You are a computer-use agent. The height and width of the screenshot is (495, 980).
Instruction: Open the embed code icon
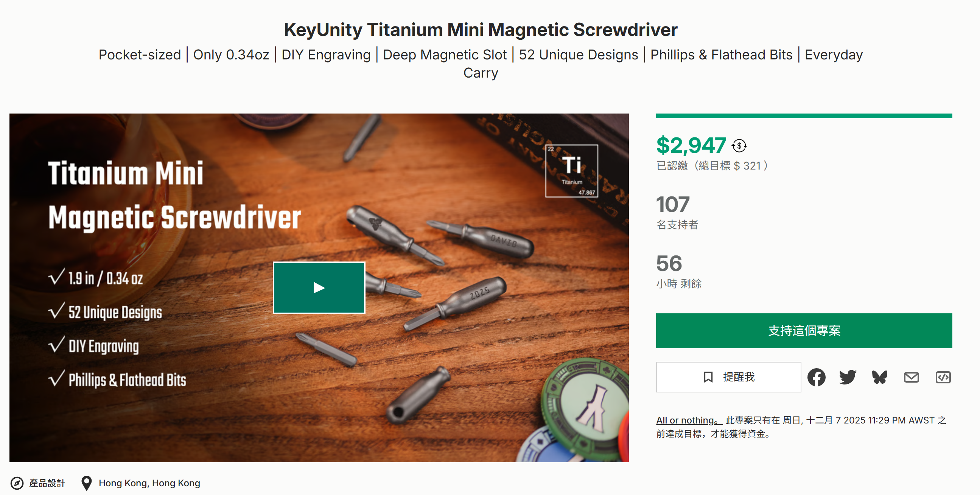tap(943, 377)
